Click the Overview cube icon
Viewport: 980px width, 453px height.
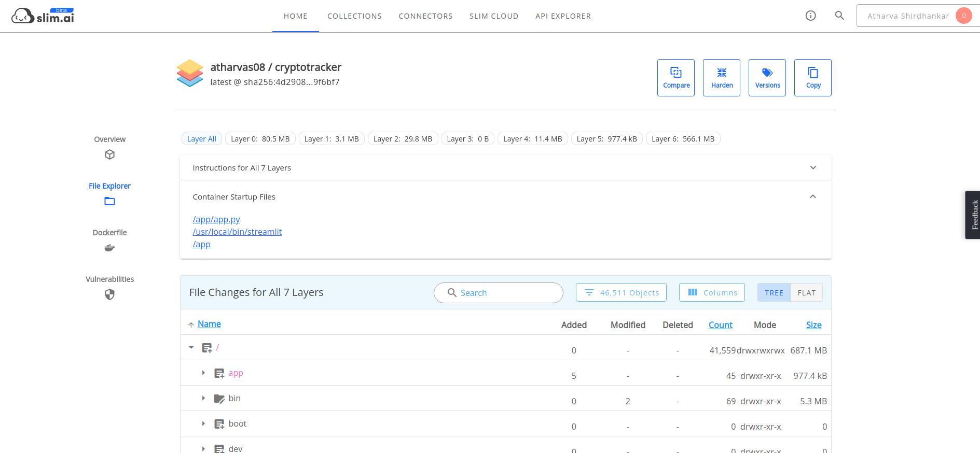pos(109,154)
